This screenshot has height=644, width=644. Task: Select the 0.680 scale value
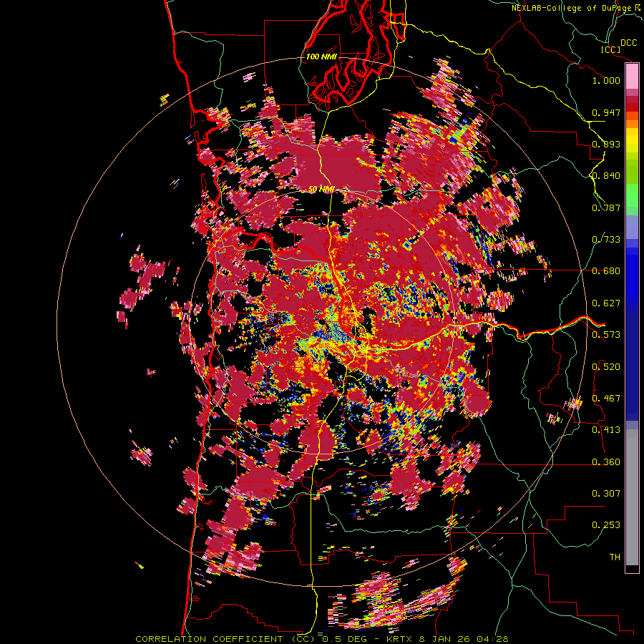(606, 271)
